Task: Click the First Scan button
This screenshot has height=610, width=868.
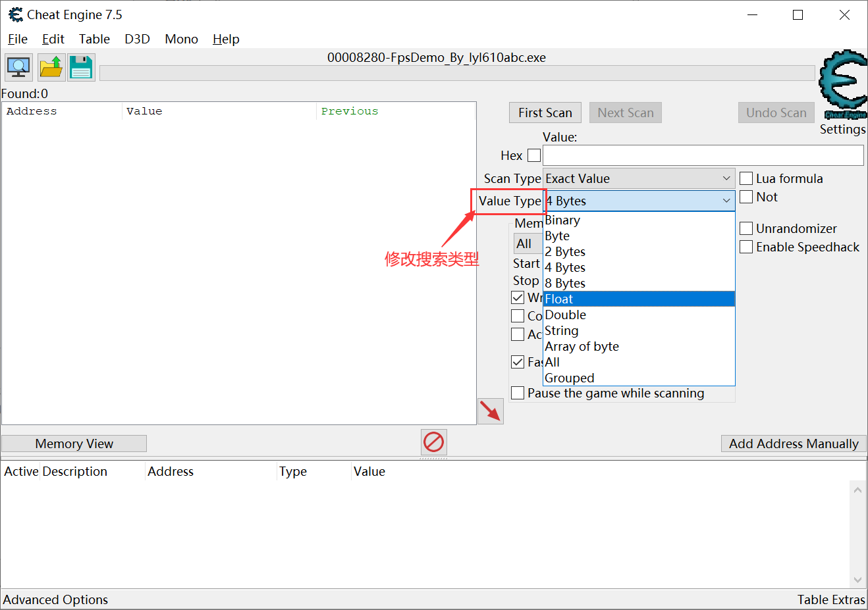Action: tap(545, 113)
